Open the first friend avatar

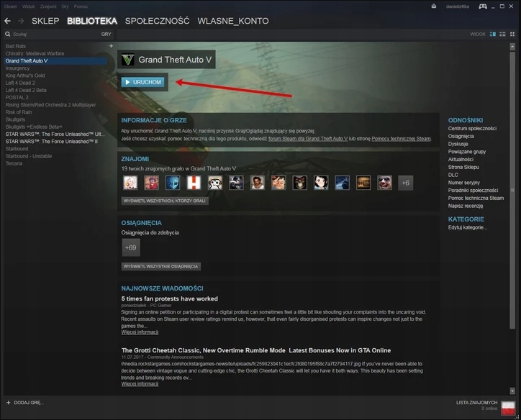(130, 183)
